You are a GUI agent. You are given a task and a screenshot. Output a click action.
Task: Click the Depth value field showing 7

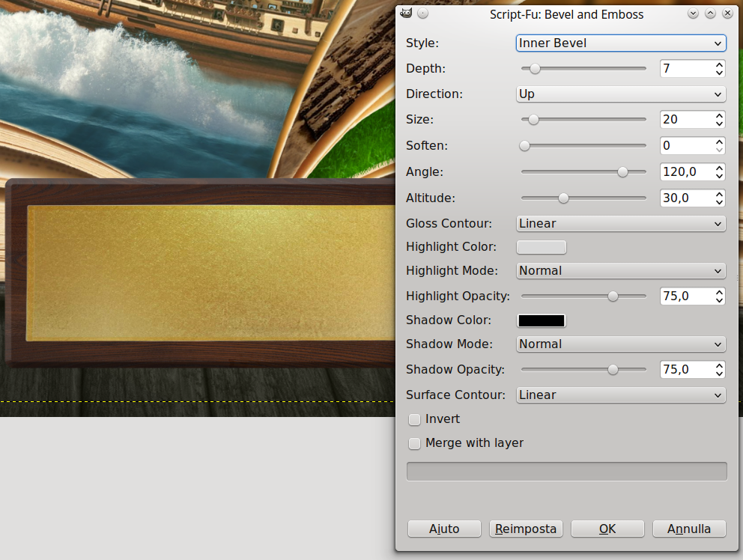pos(687,69)
